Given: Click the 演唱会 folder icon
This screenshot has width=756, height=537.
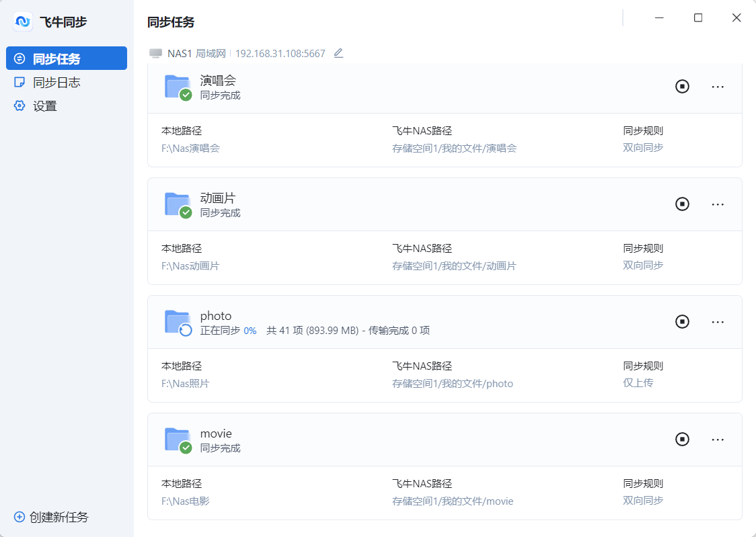Looking at the screenshot, I should click(178, 87).
